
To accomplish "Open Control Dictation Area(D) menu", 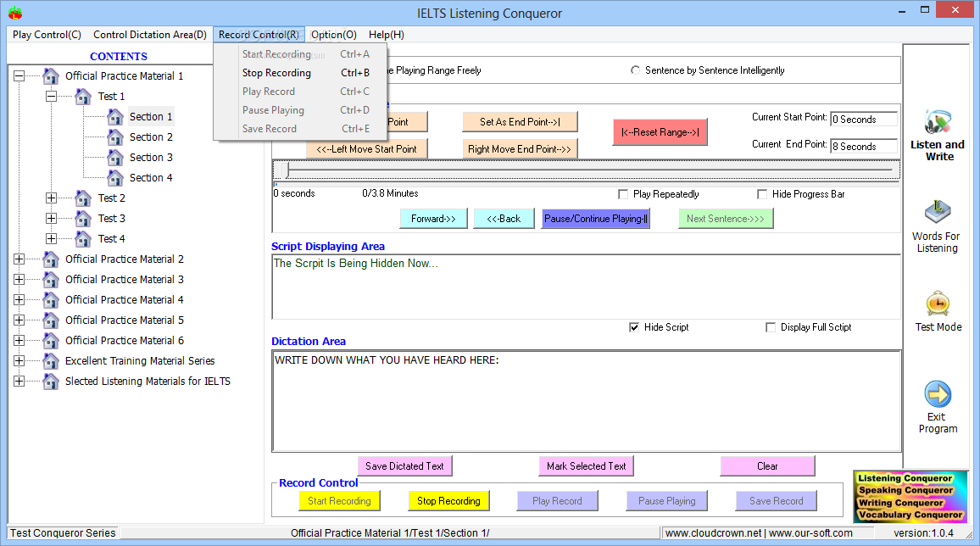I will coord(150,35).
